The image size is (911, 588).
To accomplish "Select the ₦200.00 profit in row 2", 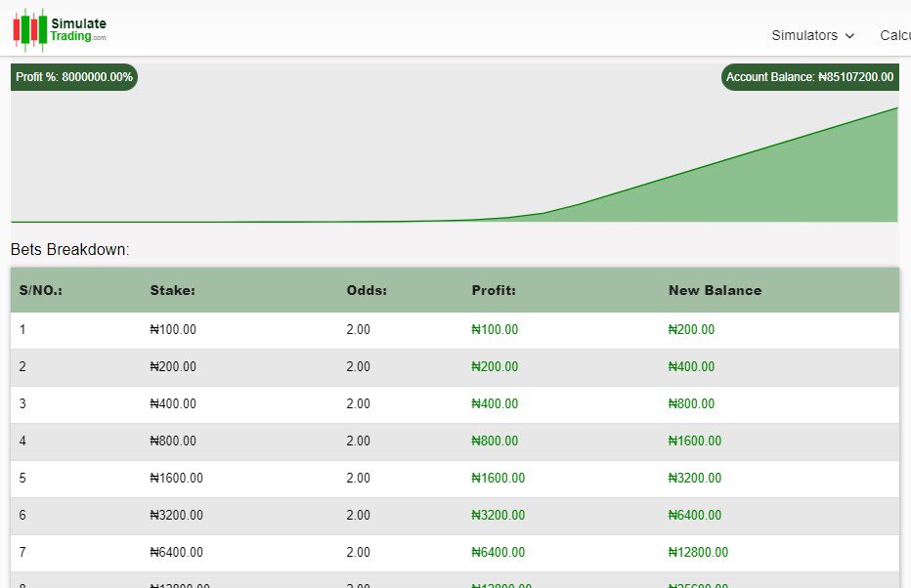I will (495, 367).
